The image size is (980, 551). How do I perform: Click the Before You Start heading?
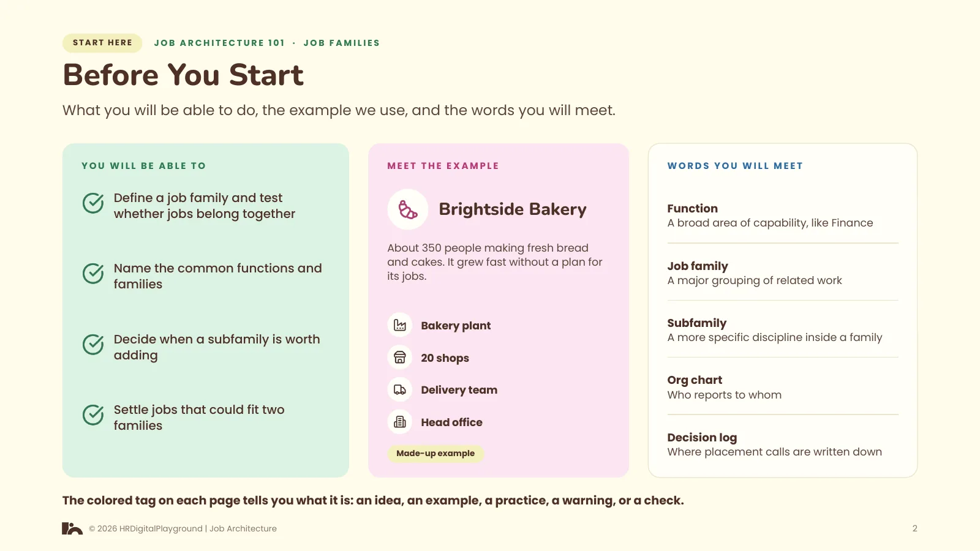coord(183,75)
